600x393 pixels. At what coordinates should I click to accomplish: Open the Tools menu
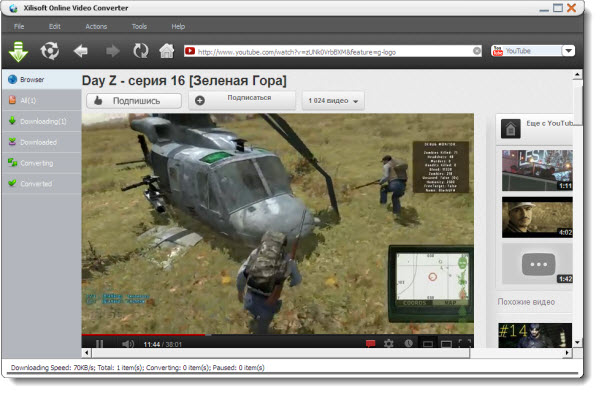point(139,26)
